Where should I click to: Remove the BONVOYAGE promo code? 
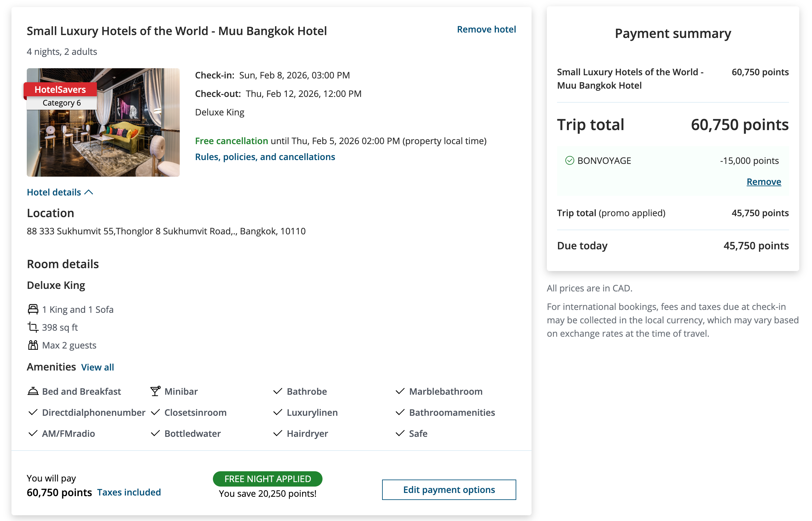(x=763, y=182)
